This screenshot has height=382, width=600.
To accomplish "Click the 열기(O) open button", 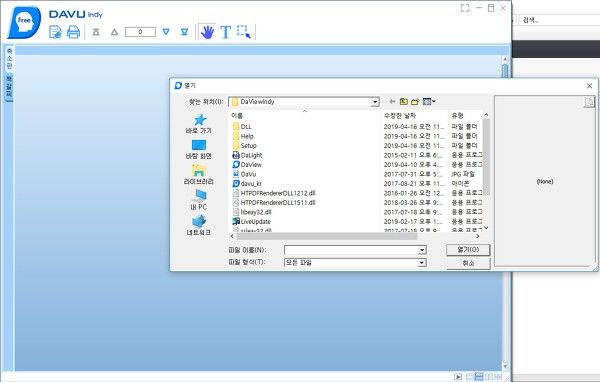I will click(x=468, y=250).
